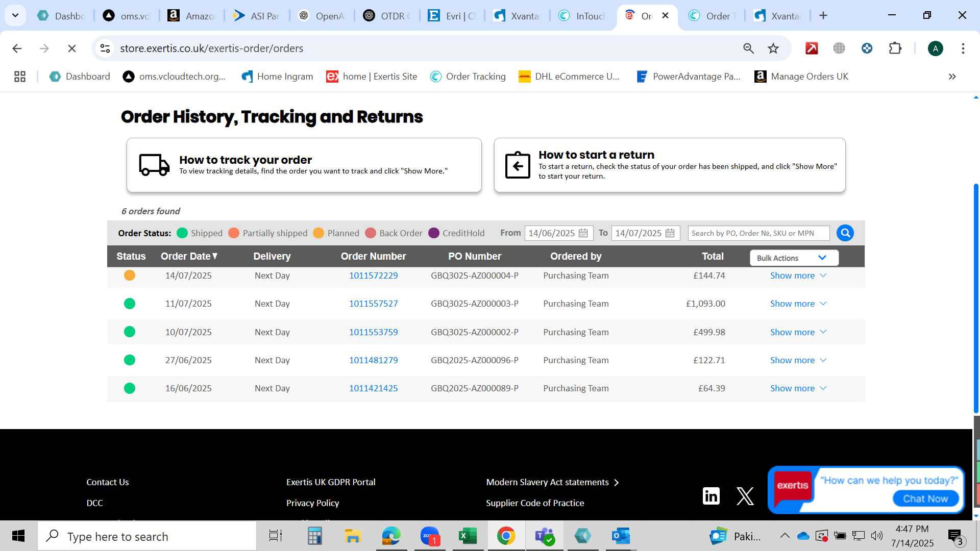
Task: Bookmark this page with star icon
Action: [773, 48]
